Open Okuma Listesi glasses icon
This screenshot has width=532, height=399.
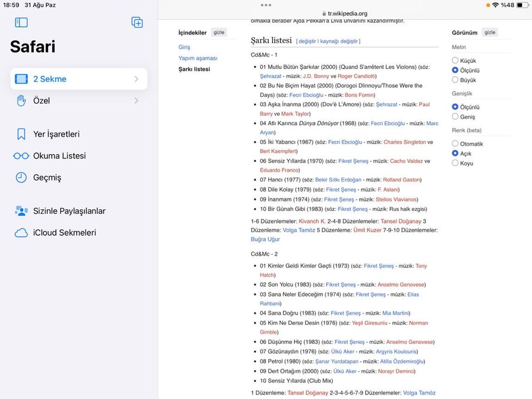[21, 156]
